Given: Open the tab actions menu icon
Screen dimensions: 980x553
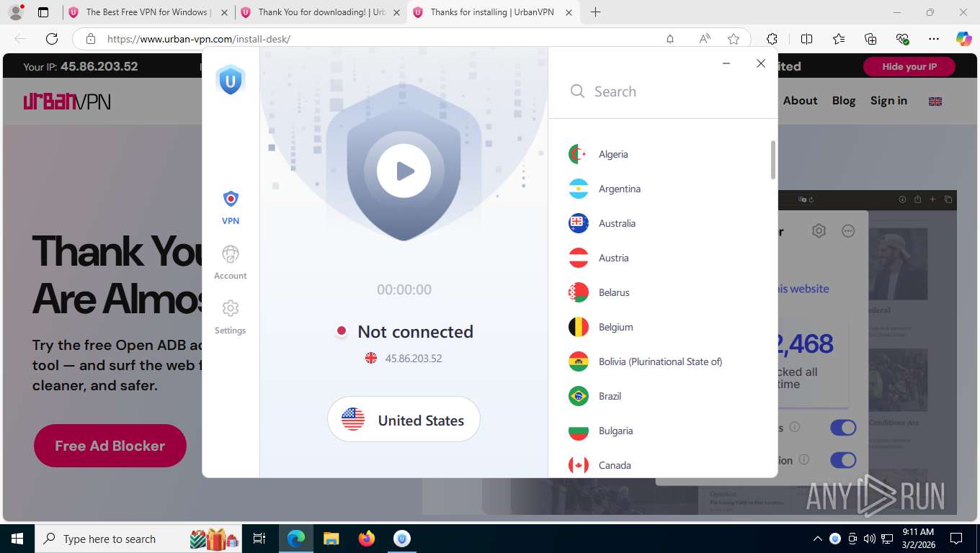Looking at the screenshot, I should pos(43,12).
